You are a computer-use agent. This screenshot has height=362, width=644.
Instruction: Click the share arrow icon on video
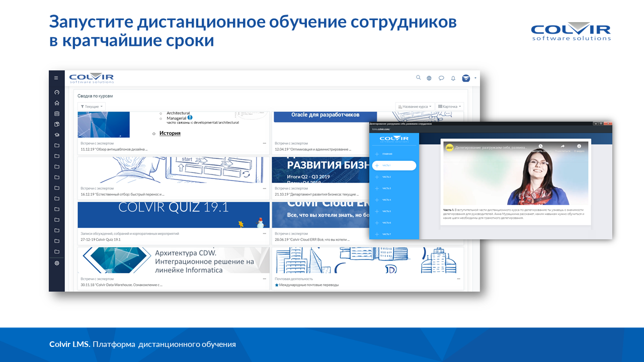562,147
